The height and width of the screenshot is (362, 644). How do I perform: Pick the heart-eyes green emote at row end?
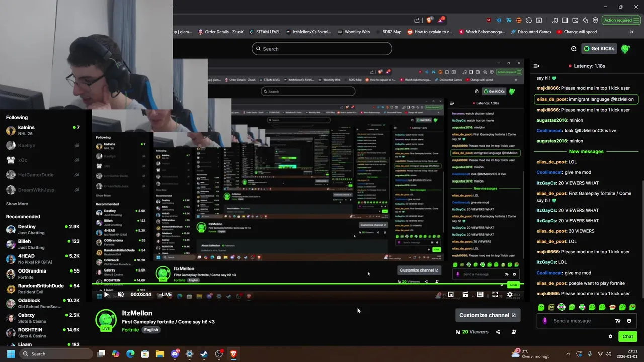pos(632,307)
